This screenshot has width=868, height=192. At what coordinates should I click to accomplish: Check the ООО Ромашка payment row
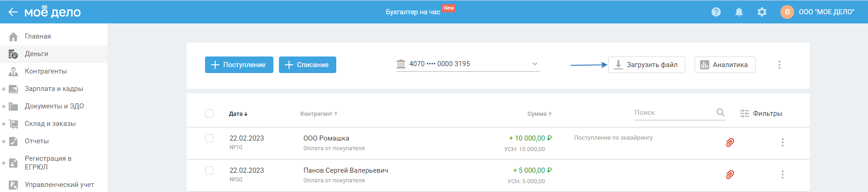coord(209,138)
